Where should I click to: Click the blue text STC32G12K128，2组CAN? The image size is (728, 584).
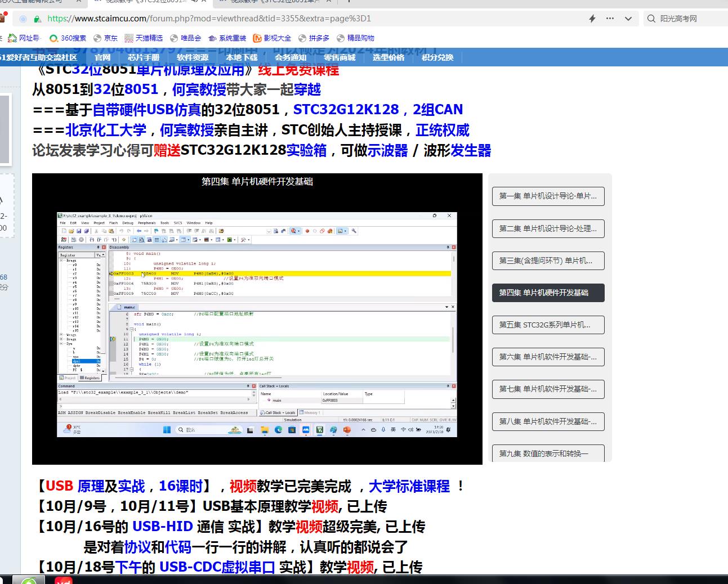point(378,110)
